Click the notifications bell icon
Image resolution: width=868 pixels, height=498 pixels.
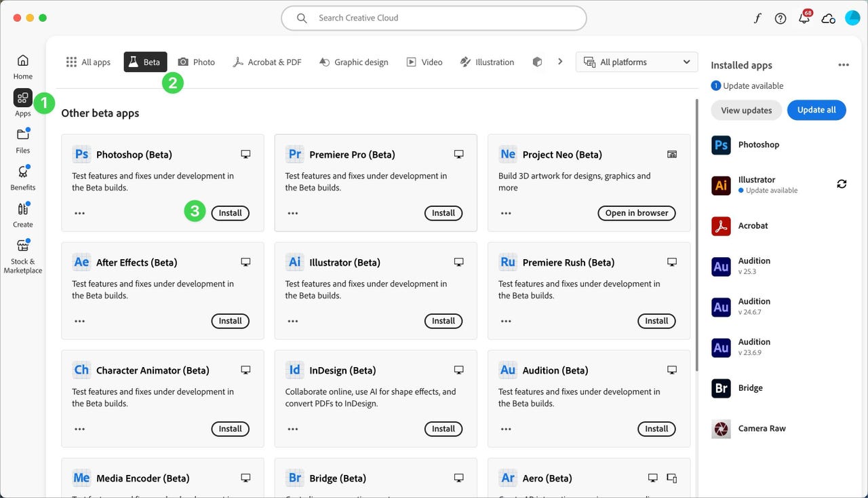(804, 18)
